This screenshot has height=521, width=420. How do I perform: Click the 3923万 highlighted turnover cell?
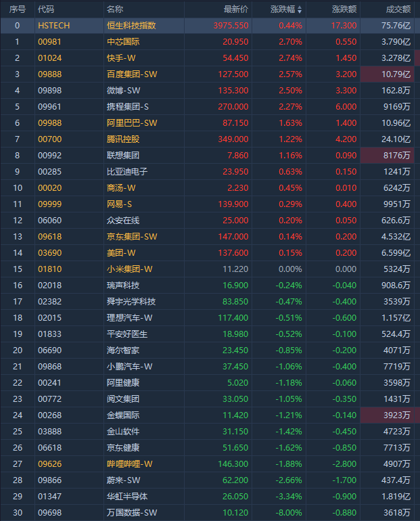387,415
